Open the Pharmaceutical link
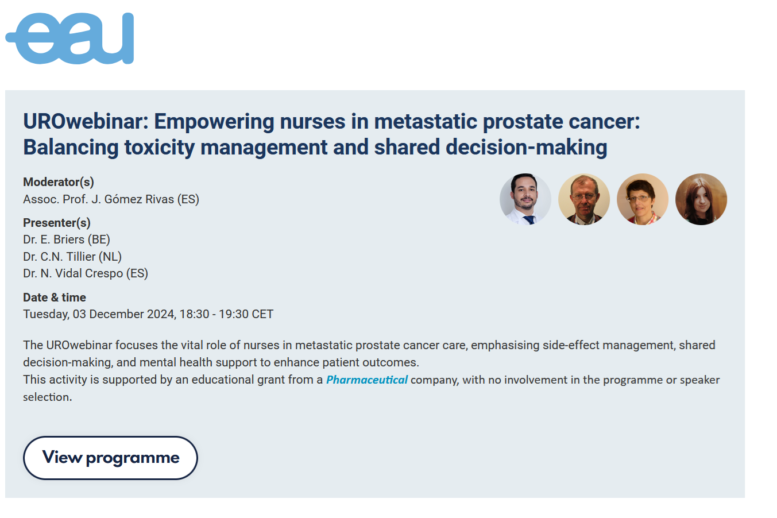 tap(367, 380)
